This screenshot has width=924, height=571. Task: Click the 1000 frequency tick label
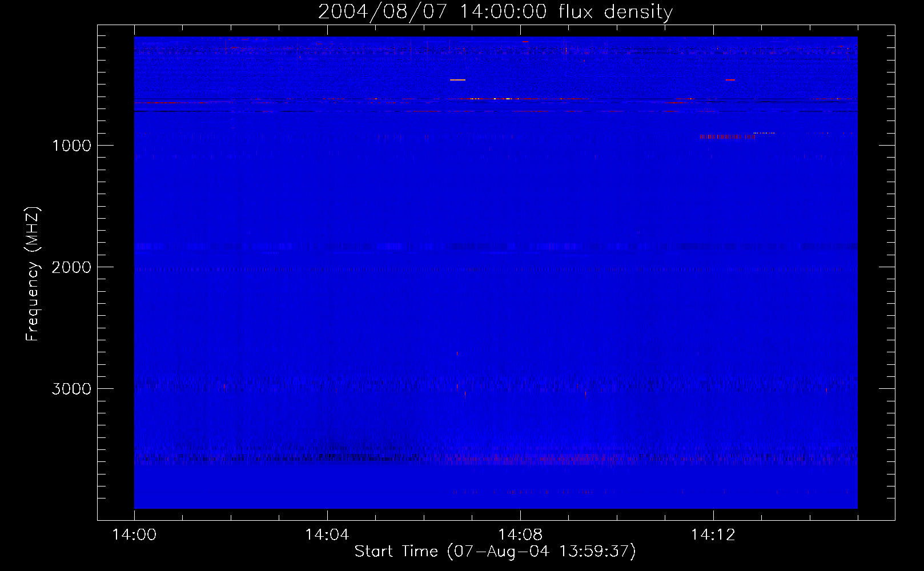point(71,146)
